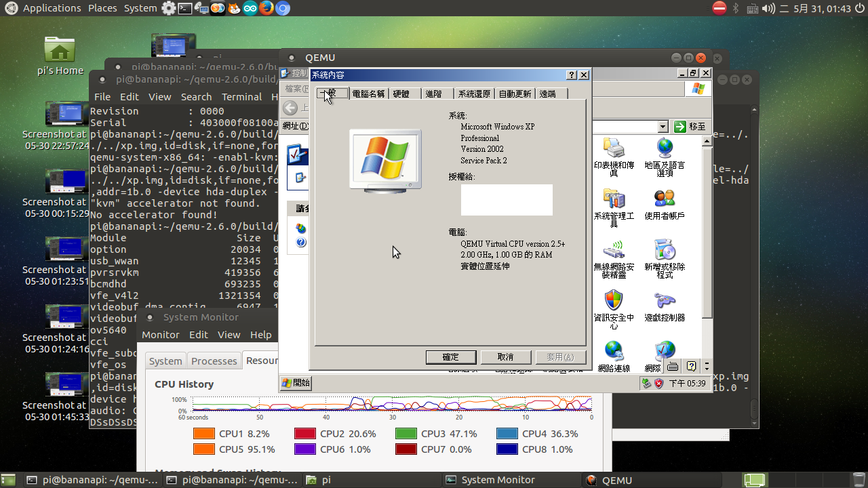868x488 pixels.
Task: Open Places menu in top panel
Action: click(x=102, y=8)
